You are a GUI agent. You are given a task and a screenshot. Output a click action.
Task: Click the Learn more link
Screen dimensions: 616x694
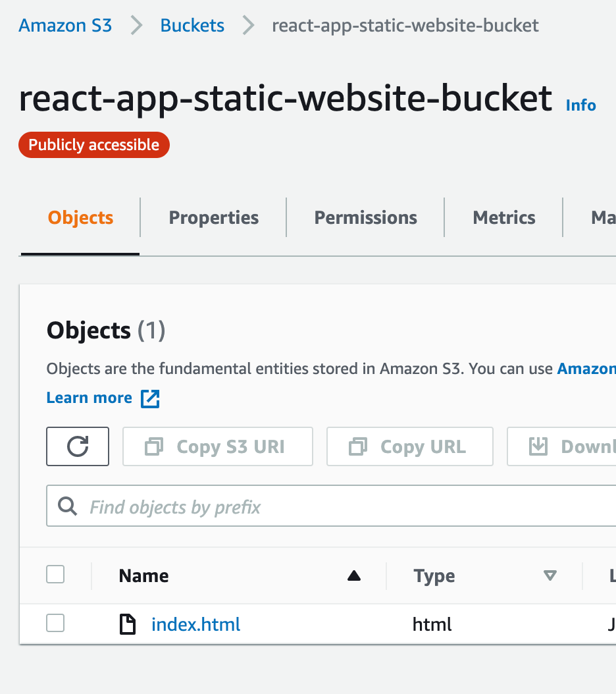[89, 398]
